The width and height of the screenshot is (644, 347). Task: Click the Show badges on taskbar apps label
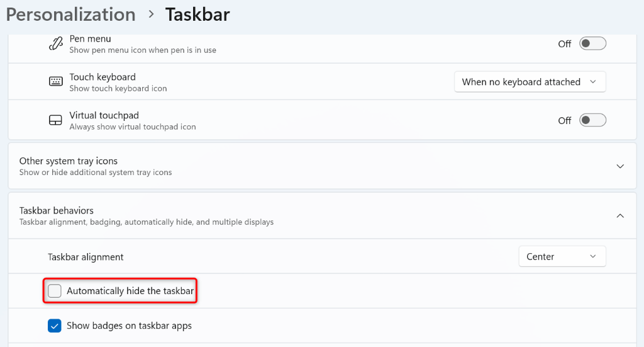coord(129,326)
